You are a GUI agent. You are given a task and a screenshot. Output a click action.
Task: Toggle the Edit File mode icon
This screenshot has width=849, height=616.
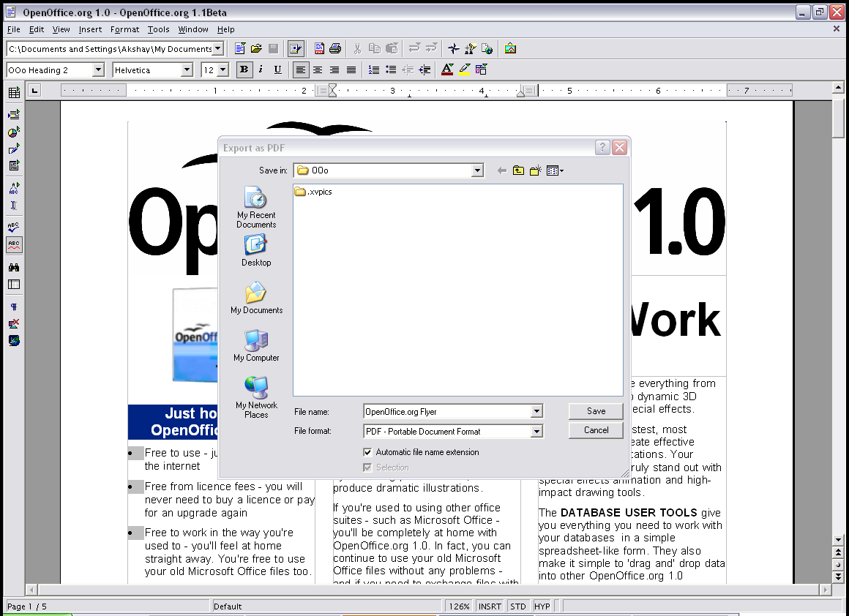[x=296, y=49]
